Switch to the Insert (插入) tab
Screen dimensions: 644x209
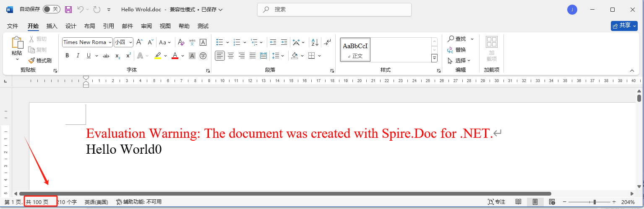52,26
